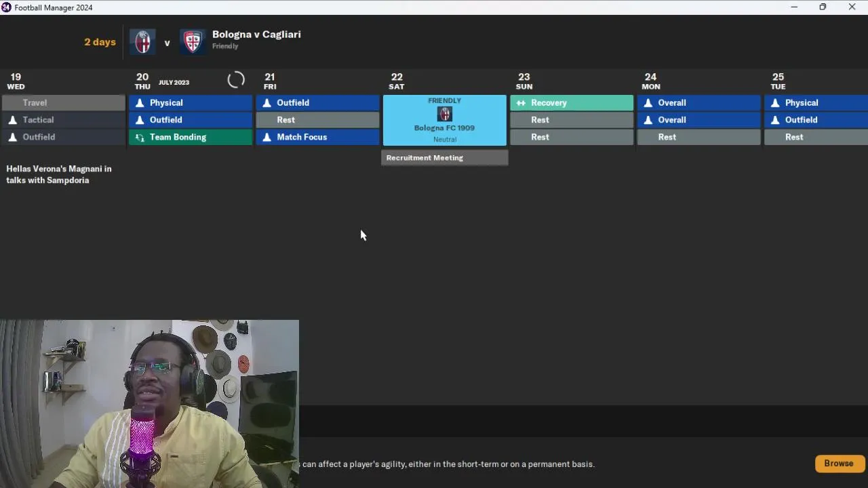Open the Recruitment Meeting event

point(444,157)
